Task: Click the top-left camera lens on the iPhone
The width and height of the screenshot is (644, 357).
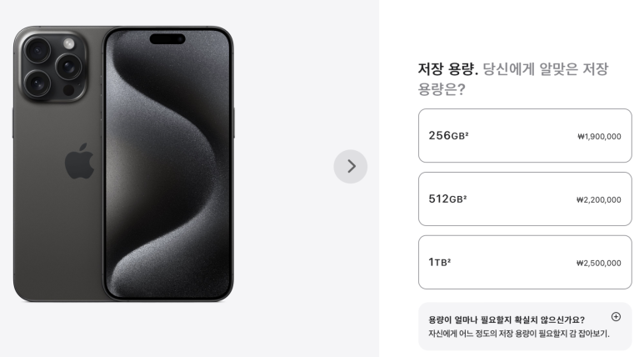Action: [37, 51]
